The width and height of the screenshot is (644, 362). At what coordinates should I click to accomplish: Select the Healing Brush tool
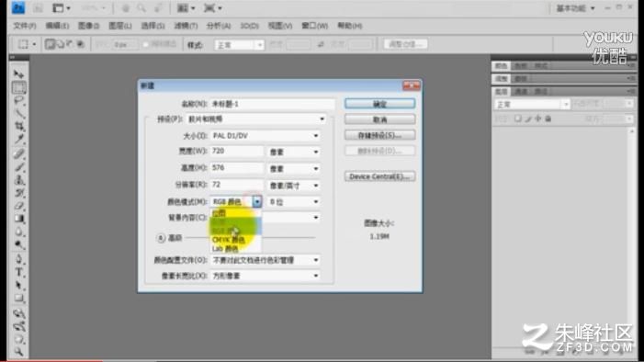point(19,154)
